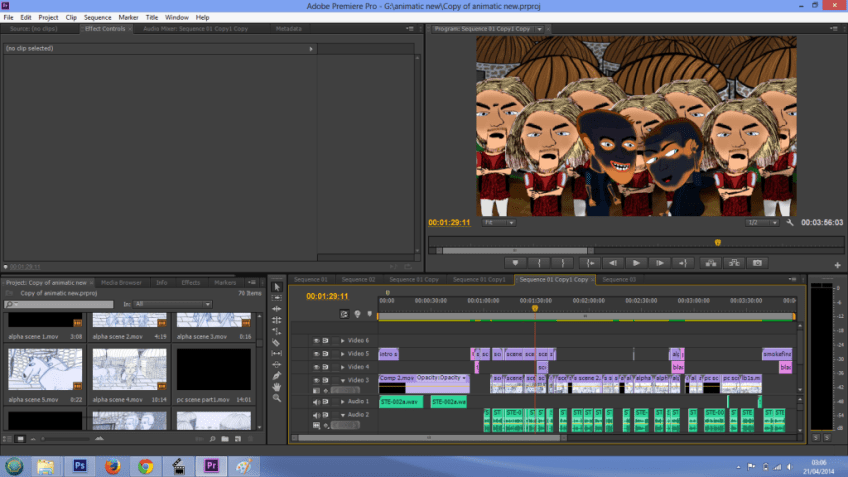Click the Add Marker button in monitor
The width and height of the screenshot is (848, 477).
(x=516, y=262)
